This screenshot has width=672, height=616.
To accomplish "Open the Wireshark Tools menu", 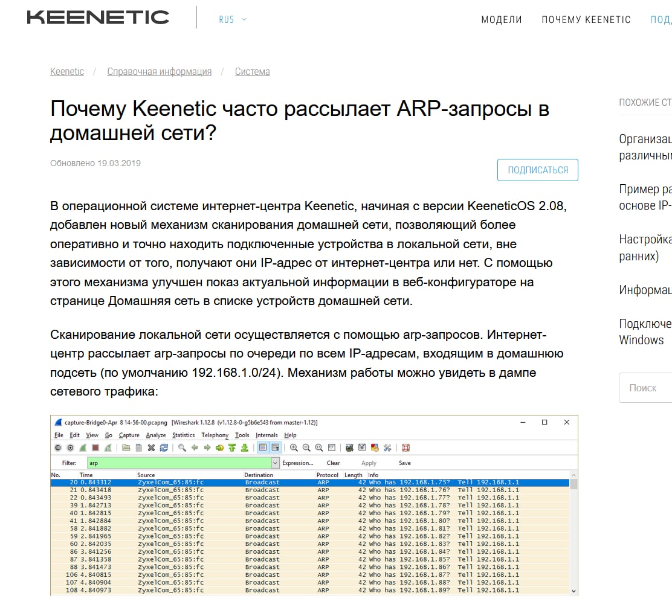I will pos(242,435).
